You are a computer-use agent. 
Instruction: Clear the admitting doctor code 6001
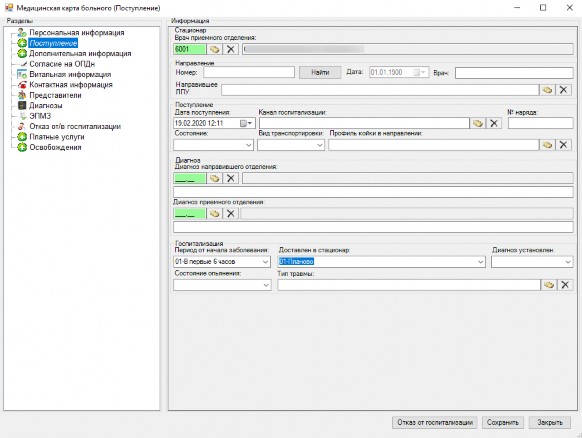tap(230, 49)
